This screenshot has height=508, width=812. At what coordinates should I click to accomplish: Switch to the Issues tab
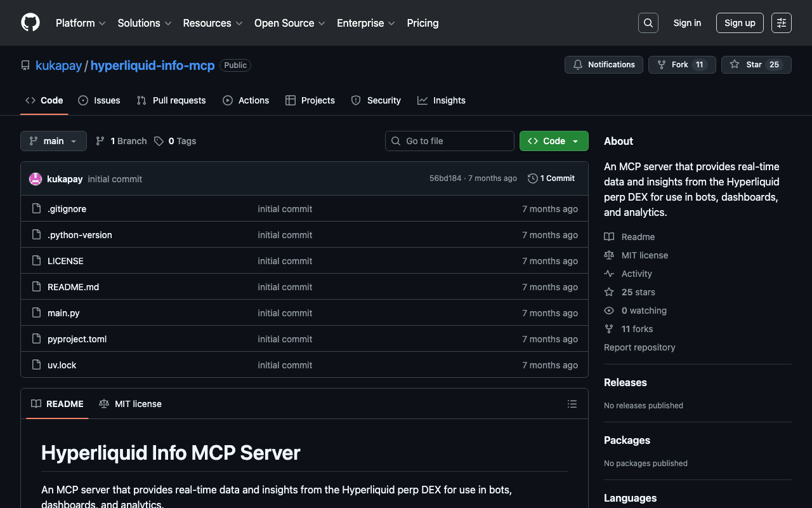click(99, 100)
